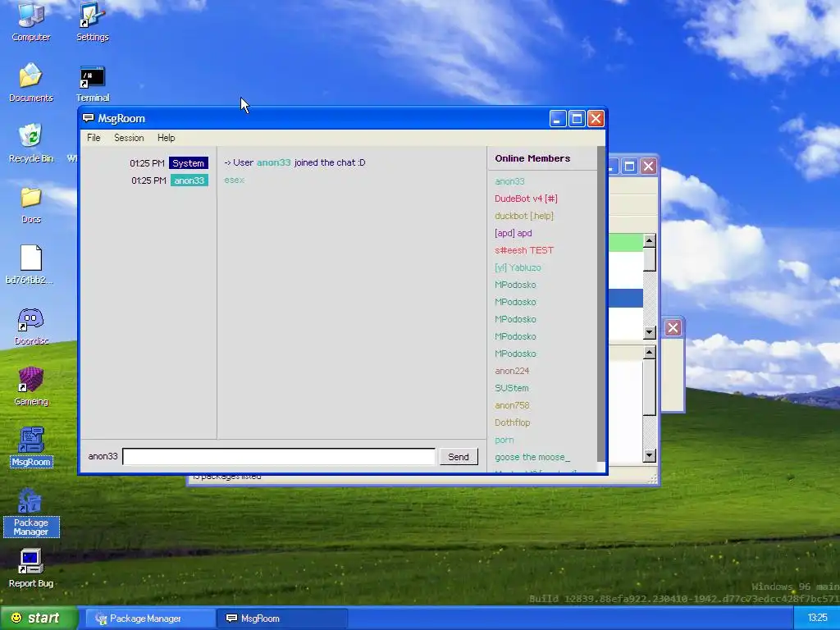This screenshot has height=630, width=840.
Task: Click upper list scroll-up arrow in Package Manager
Action: (x=650, y=240)
